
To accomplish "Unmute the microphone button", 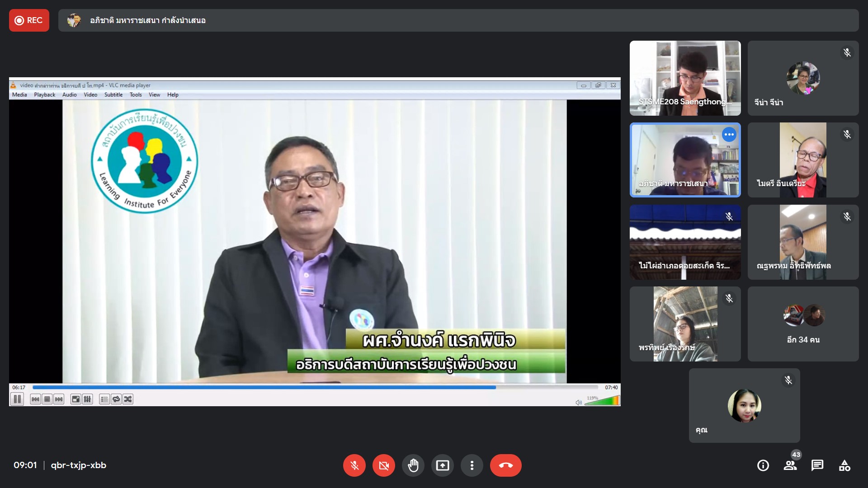I will coord(354,465).
